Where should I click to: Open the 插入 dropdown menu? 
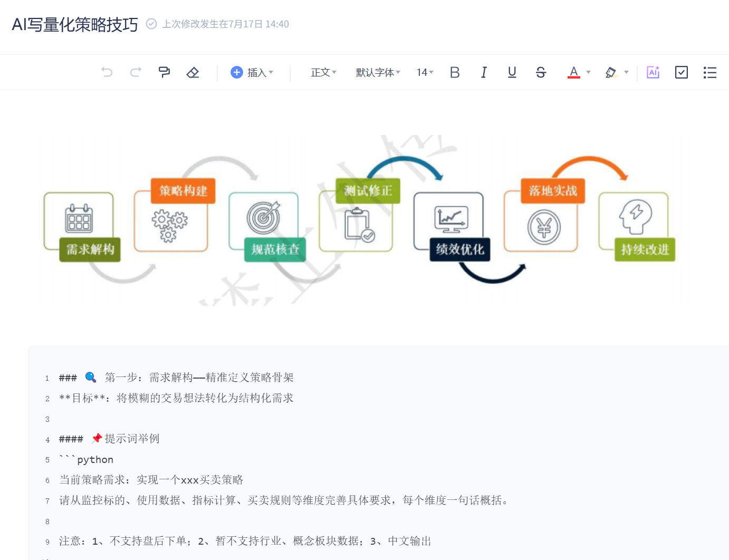260,72
